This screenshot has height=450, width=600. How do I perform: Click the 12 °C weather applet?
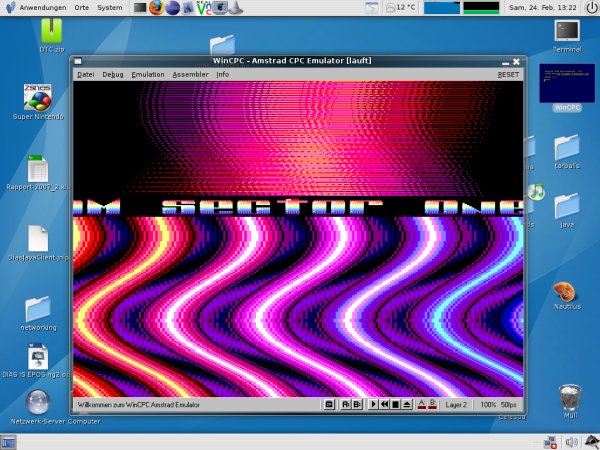400,8
